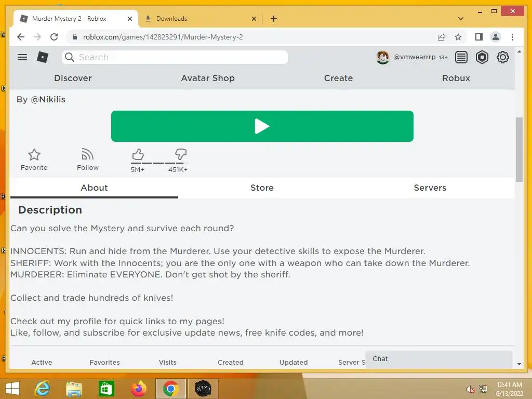Viewport: 532px width, 399px height.
Task: Open the Roblox hamburger menu
Action: (22, 57)
